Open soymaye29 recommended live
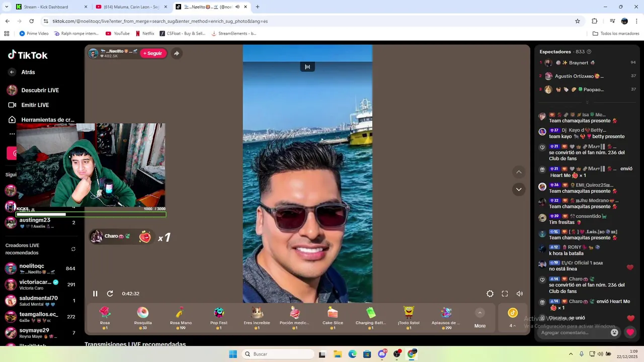 click(40, 333)
